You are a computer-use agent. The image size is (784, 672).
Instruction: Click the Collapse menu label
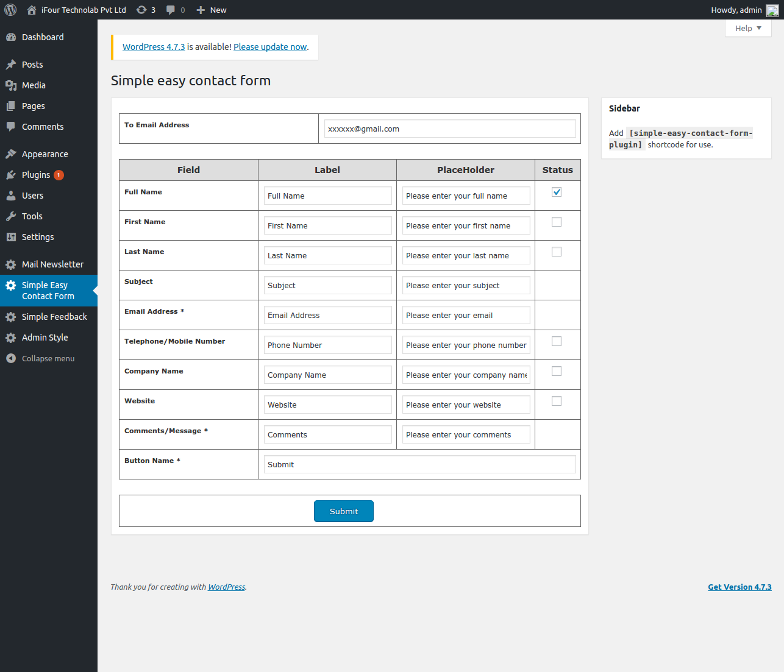pyautogui.click(x=48, y=358)
